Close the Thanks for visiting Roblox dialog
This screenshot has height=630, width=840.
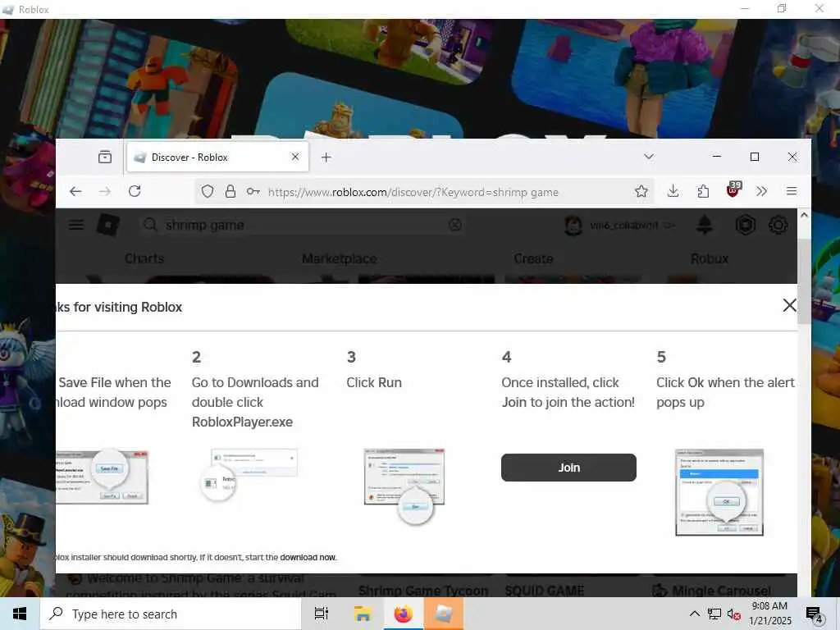pyautogui.click(x=789, y=305)
